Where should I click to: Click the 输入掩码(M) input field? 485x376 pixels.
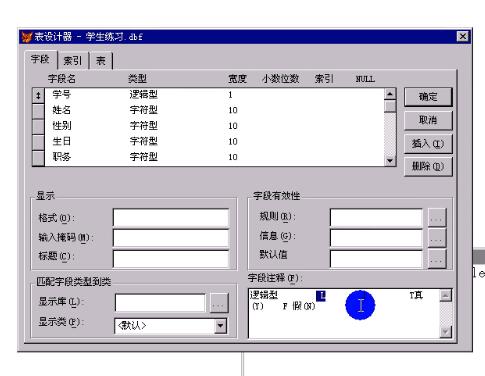click(171, 238)
